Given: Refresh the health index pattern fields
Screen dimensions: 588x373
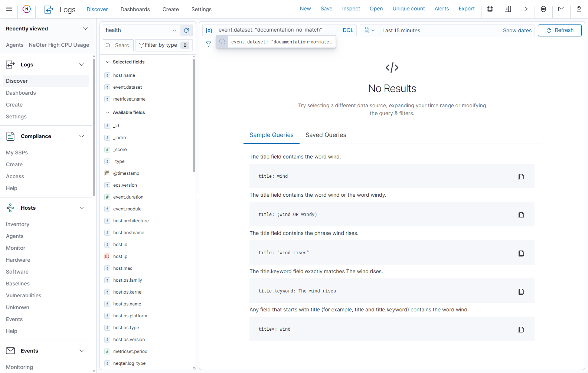Looking at the screenshot, I should (186, 30).
